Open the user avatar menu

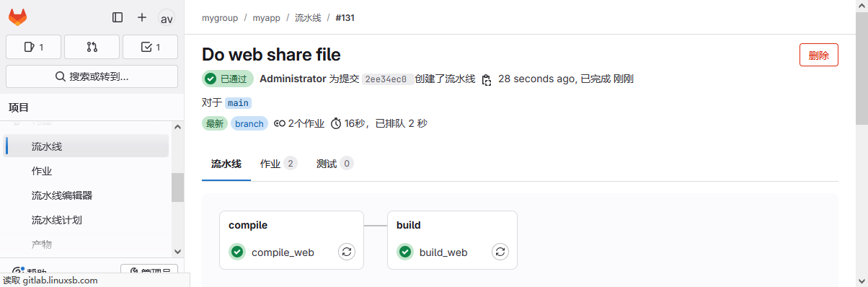(x=167, y=18)
